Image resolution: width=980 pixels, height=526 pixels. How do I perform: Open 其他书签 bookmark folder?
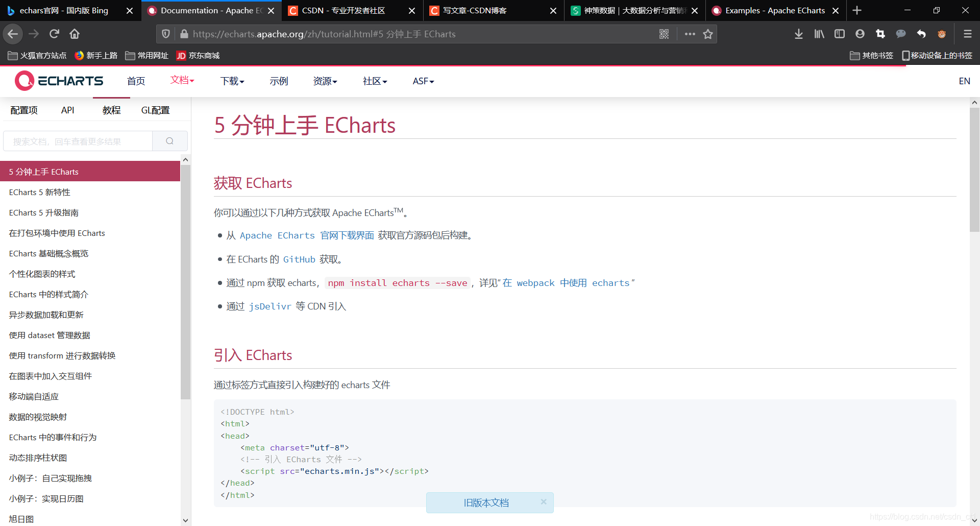click(871, 55)
